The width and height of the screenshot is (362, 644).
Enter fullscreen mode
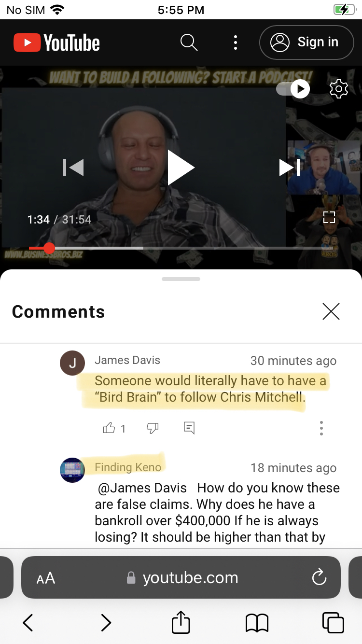tap(329, 217)
